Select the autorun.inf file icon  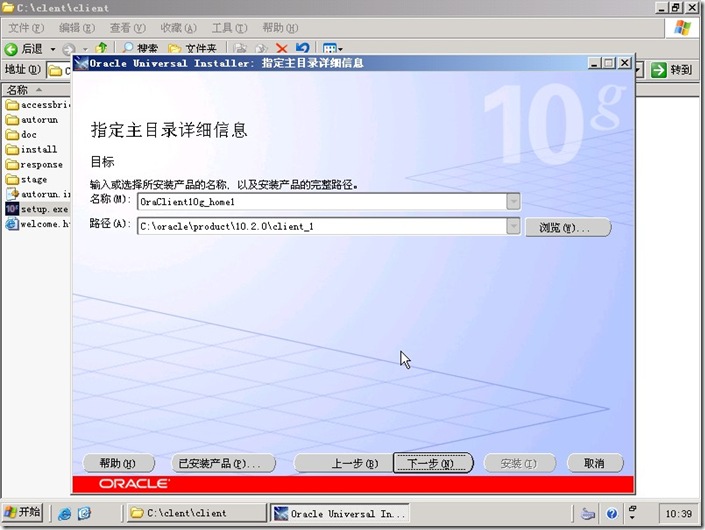[x=12, y=194]
